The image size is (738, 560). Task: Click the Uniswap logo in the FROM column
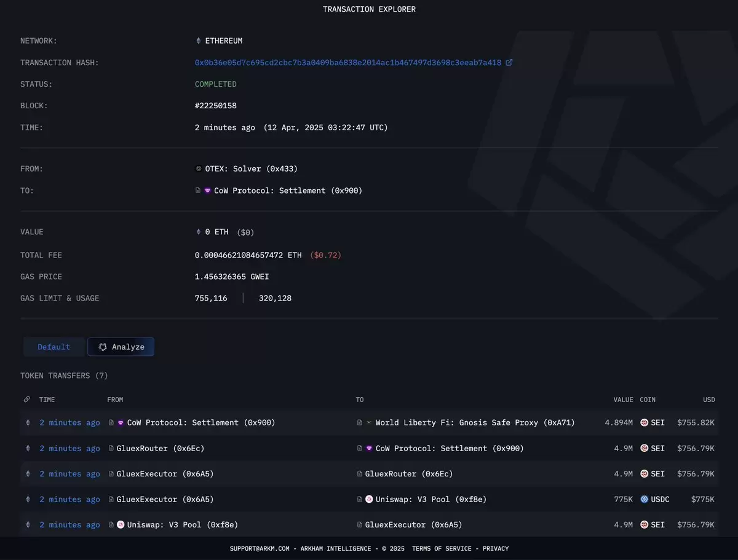121,524
